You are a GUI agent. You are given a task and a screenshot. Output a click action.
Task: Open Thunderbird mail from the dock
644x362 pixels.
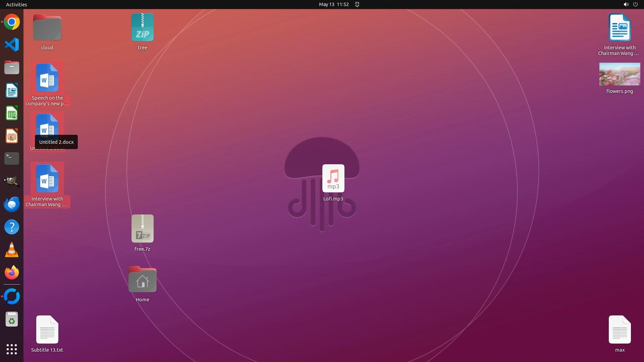click(x=12, y=204)
